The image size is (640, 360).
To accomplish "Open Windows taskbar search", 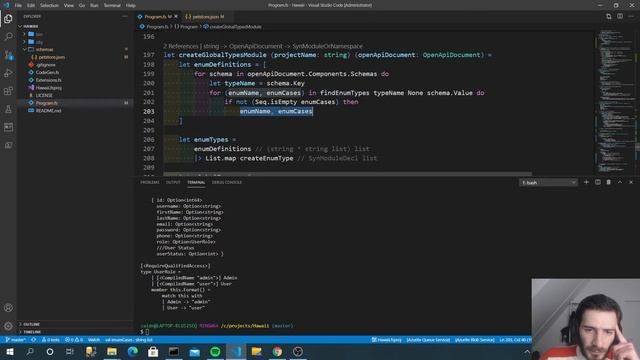I will [x=30, y=351].
